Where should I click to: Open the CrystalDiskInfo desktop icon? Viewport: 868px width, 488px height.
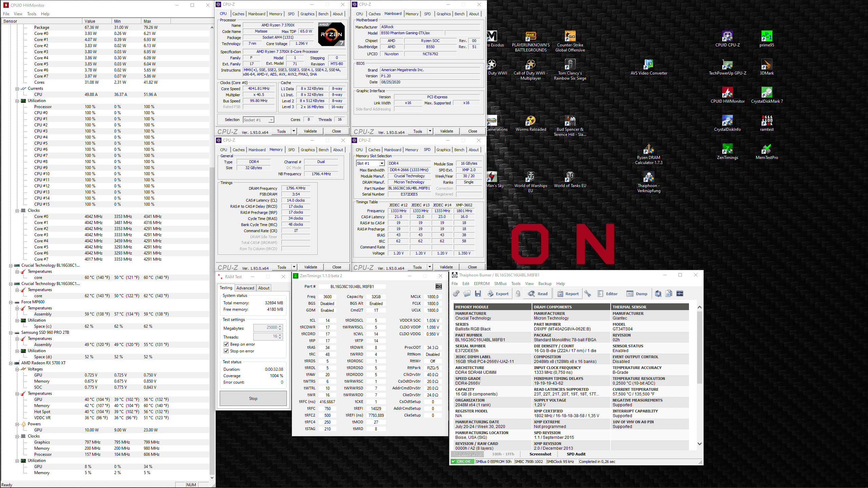pyautogui.click(x=727, y=123)
